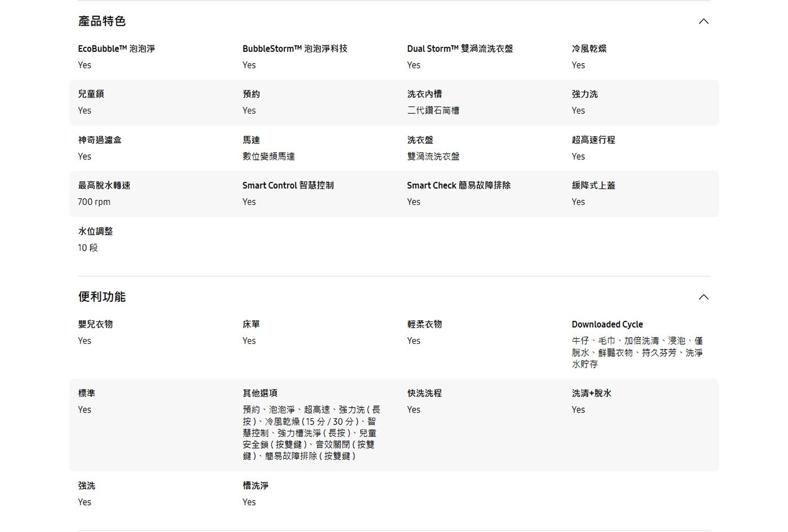Image resolution: width=788 pixels, height=532 pixels.
Task: Click the 其他選項 label
Action: (x=259, y=394)
